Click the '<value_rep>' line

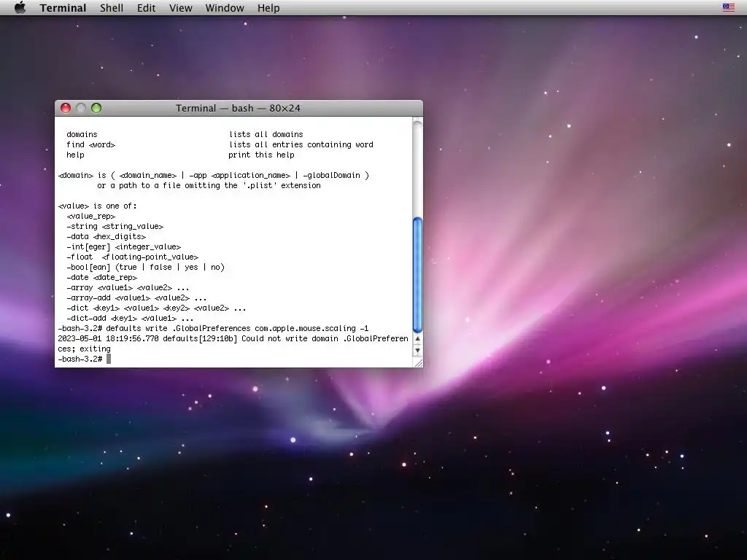click(x=91, y=216)
